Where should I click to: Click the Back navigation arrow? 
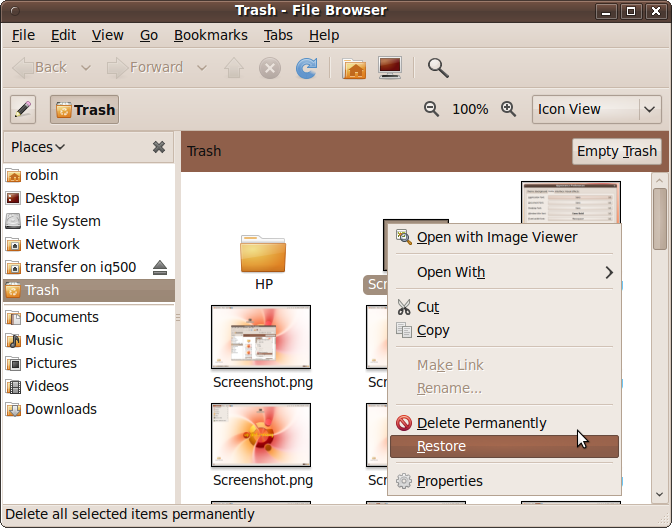coord(39,68)
